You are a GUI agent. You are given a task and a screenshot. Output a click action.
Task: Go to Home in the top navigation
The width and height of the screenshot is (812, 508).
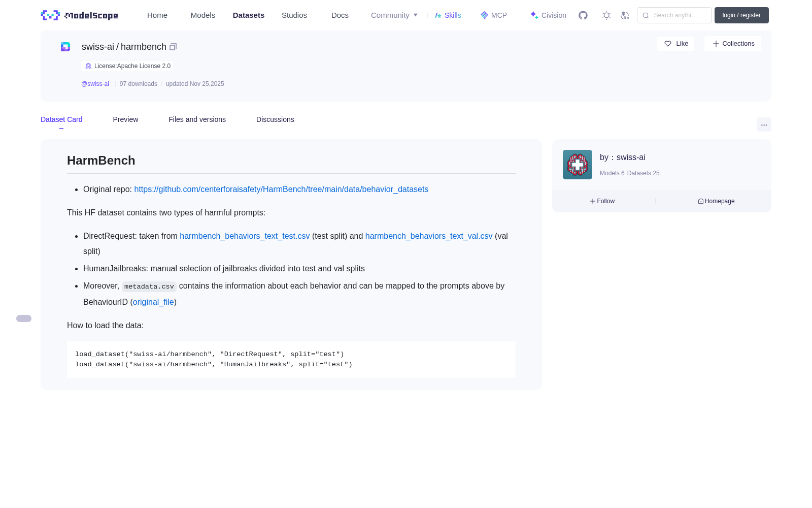pyautogui.click(x=157, y=15)
